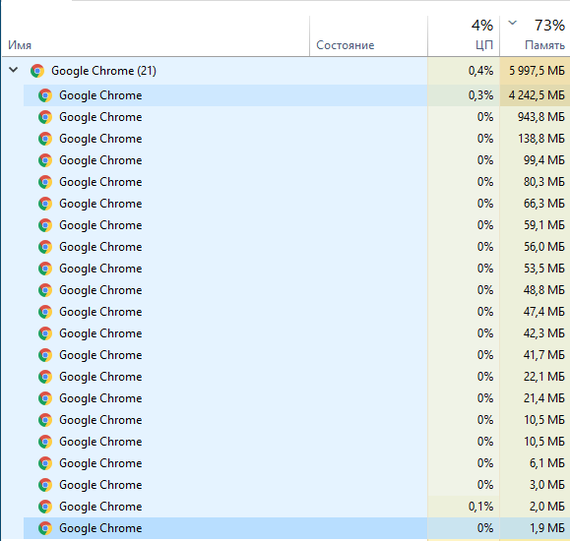Sort by the Память column header
570x541 pixels.
[535, 36]
